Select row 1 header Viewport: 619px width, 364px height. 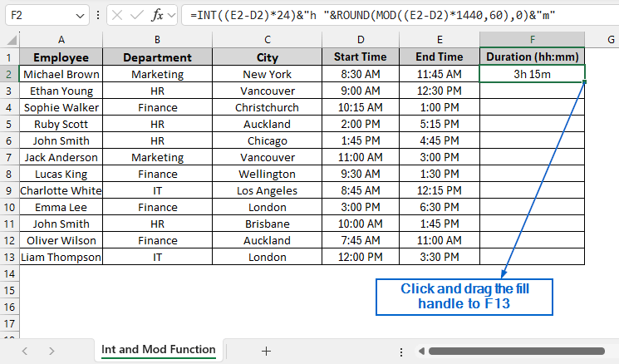pos(9,57)
